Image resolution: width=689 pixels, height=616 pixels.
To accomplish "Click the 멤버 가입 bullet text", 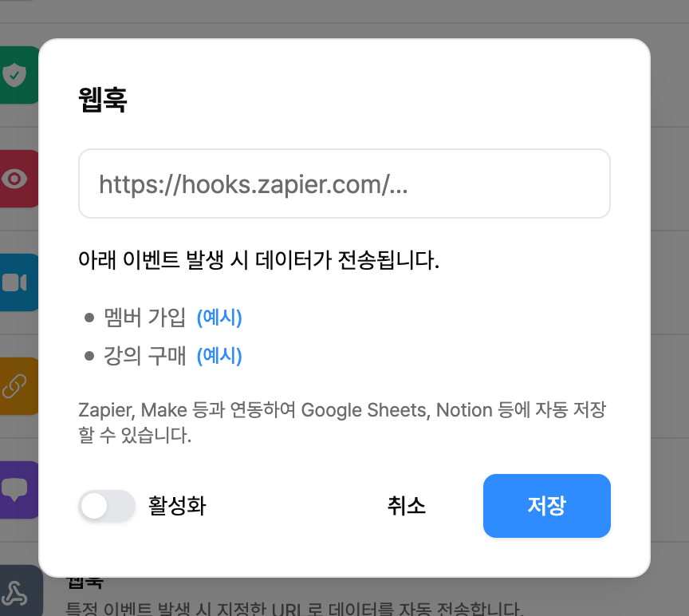I will click(x=144, y=318).
